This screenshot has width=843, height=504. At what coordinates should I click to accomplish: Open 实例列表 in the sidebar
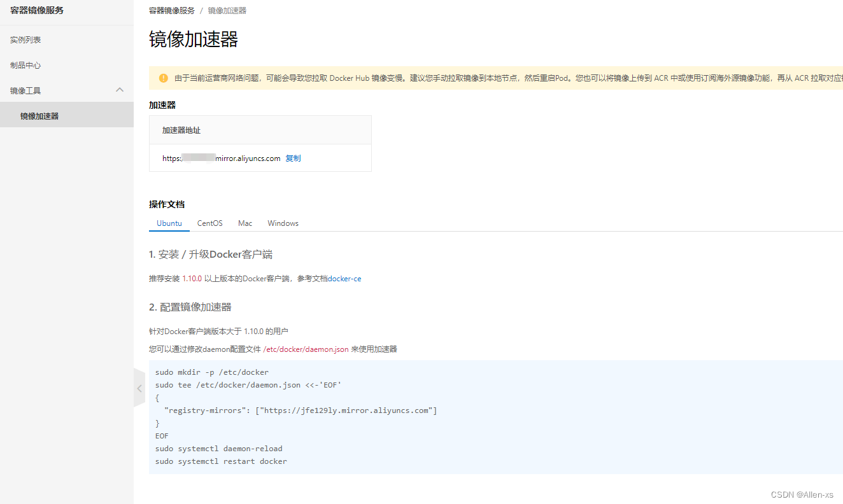(x=25, y=39)
